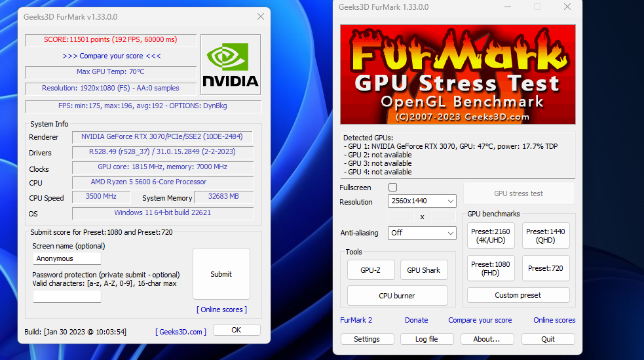Click the custom height field under Resolution
Viewport: 644px width, 360px height.
coord(443,216)
